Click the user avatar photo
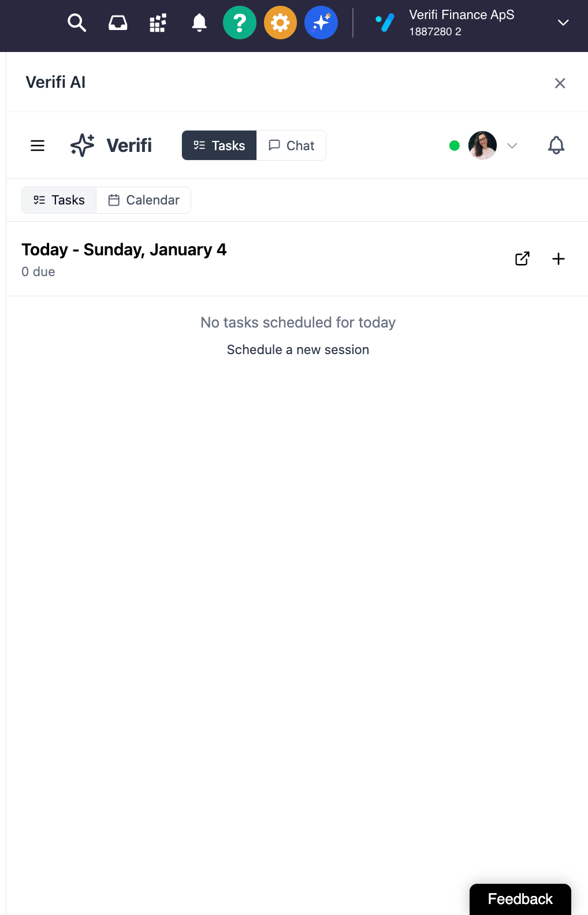Image resolution: width=588 pixels, height=915 pixels. tap(482, 146)
